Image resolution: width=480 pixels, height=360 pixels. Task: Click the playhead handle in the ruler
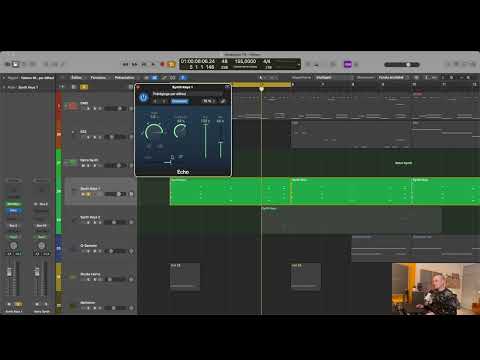[x=262, y=89]
